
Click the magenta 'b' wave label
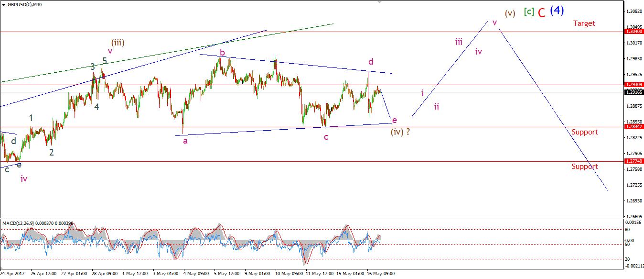coord(222,52)
